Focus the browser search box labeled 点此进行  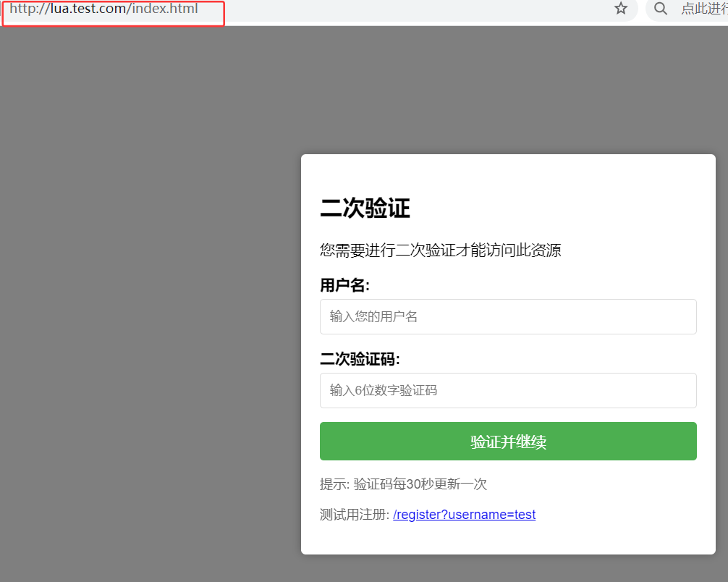click(703, 9)
